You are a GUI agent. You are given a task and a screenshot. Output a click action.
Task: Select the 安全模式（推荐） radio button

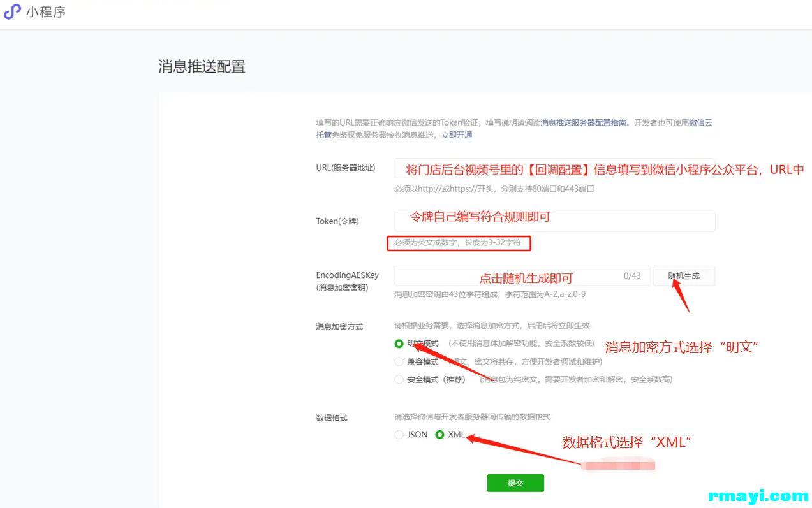(x=399, y=379)
